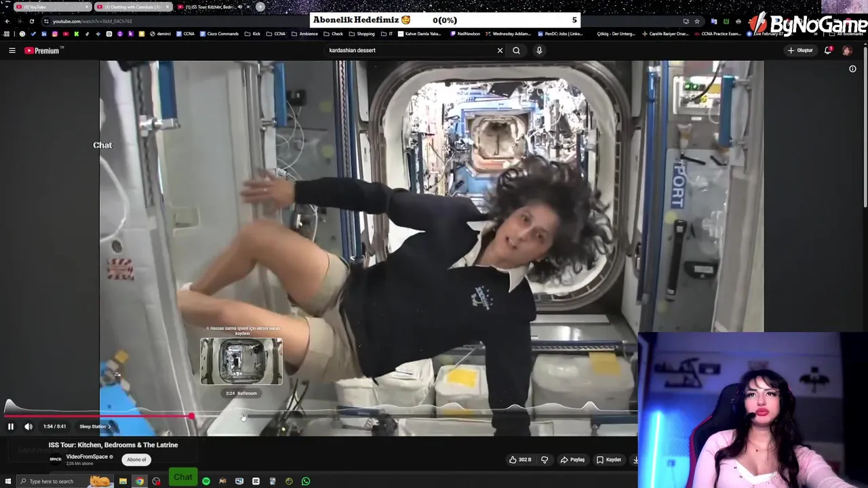Image resolution: width=868 pixels, height=488 pixels.
Task: Open the Windows Start menu
Action: click(8, 481)
